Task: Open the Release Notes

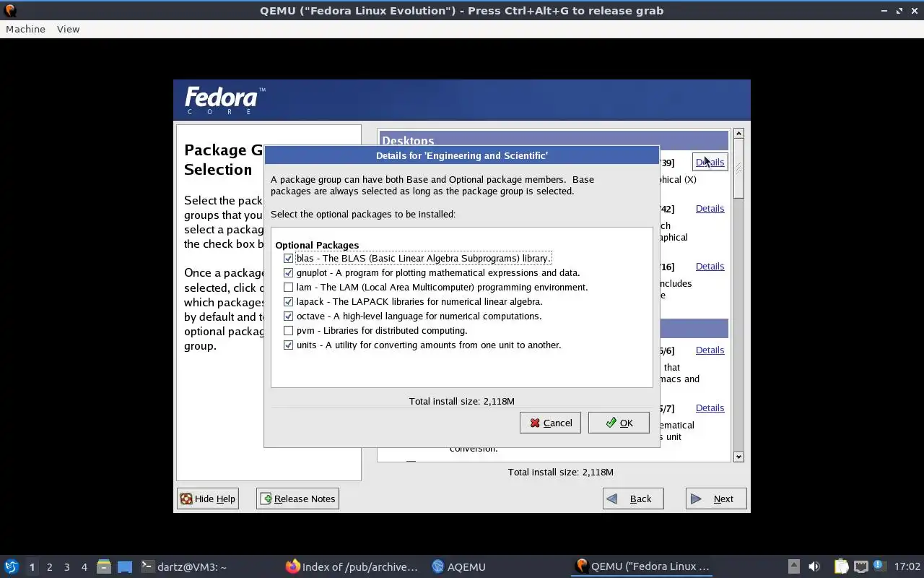Action: (x=297, y=499)
